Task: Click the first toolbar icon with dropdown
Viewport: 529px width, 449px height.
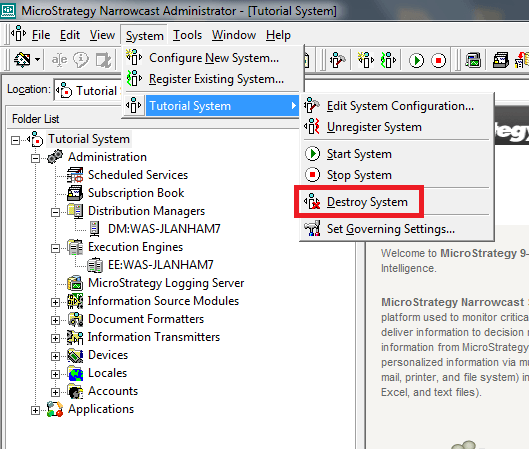Action: (x=22, y=60)
